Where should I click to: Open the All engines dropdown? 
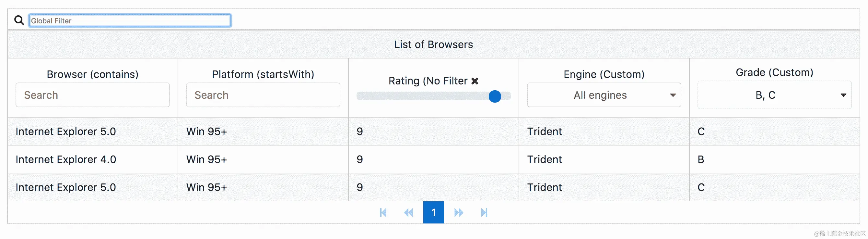tap(604, 95)
